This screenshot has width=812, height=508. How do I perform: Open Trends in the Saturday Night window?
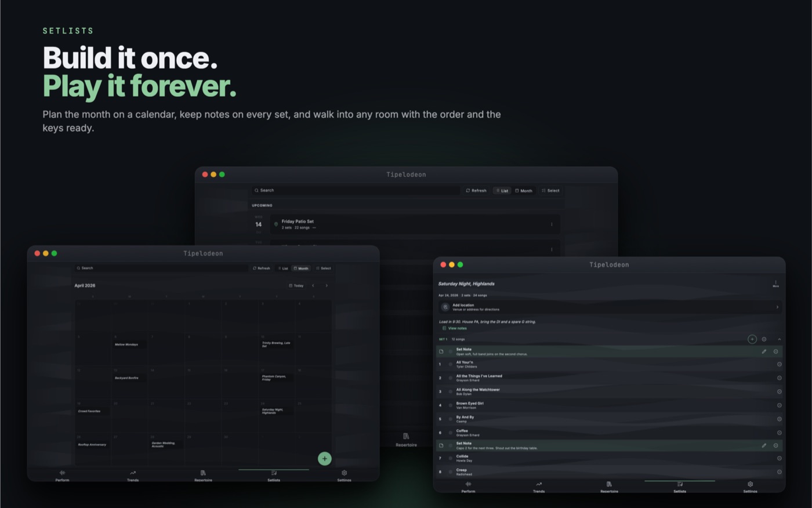[539, 487]
